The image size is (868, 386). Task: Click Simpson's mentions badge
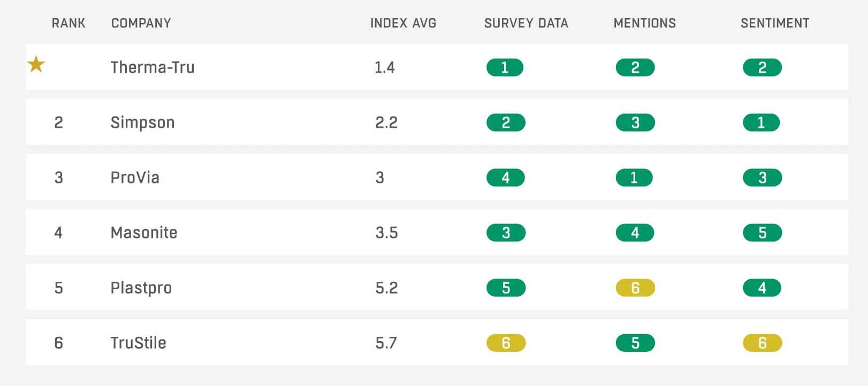(x=635, y=122)
